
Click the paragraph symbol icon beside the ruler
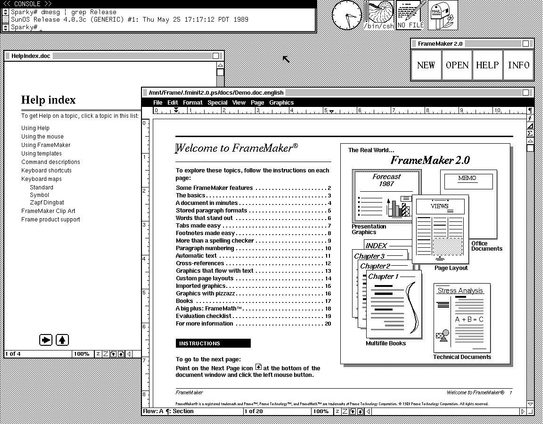pyautogui.click(x=530, y=111)
